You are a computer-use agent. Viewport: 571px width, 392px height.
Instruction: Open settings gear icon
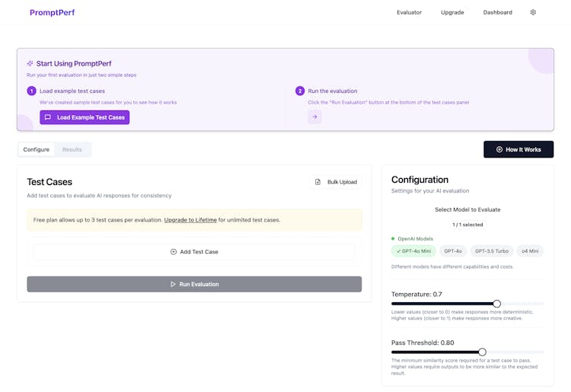tap(533, 12)
